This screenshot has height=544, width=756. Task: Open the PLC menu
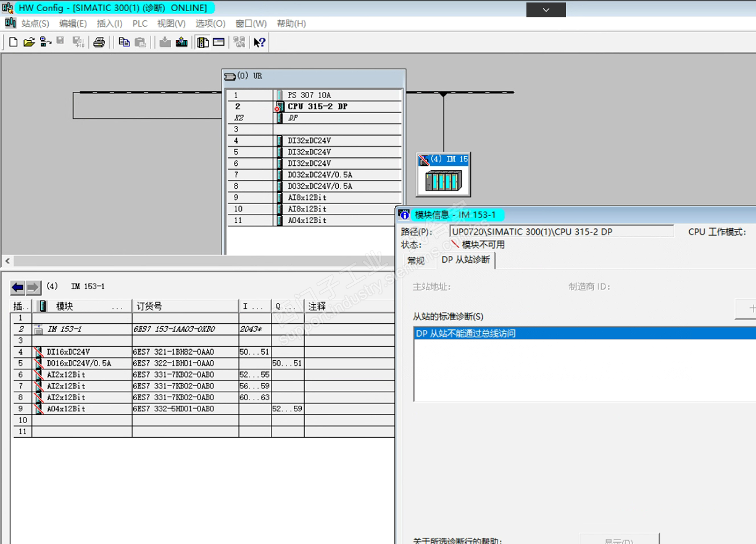[x=140, y=23]
